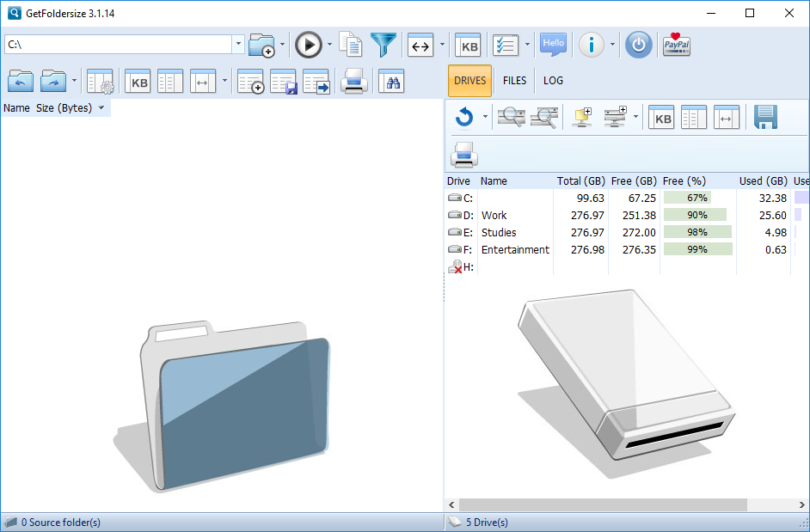810x532 pixels.
Task: Open the dropdown beside add network drive icon
Action: 635,117
